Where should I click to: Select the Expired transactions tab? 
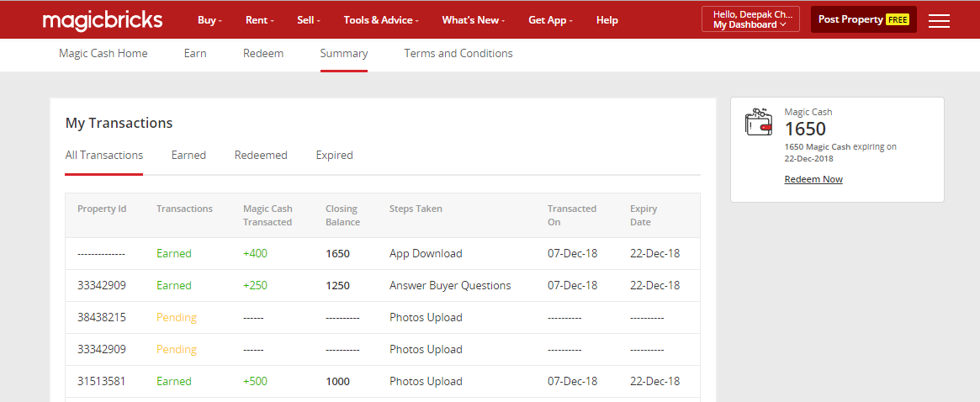click(334, 155)
